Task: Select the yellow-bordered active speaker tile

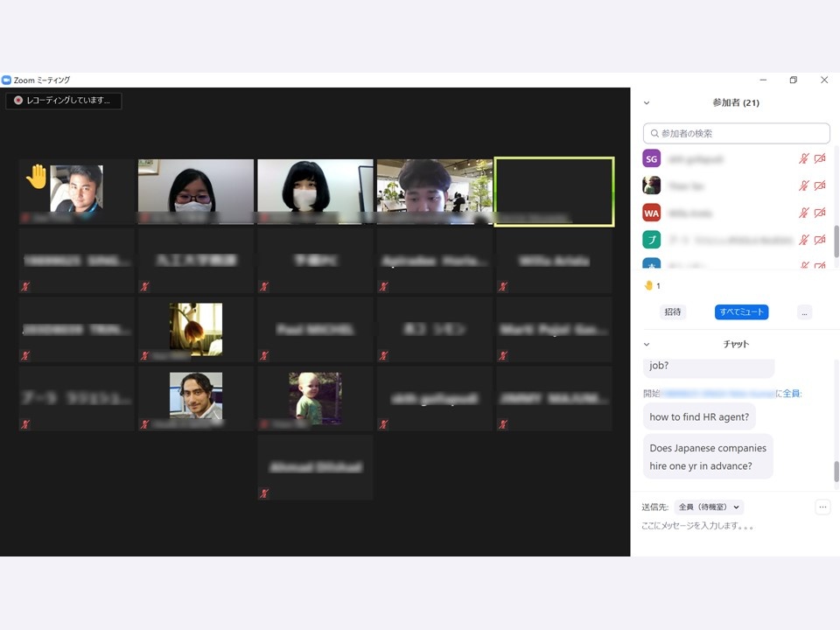Action: pos(554,192)
